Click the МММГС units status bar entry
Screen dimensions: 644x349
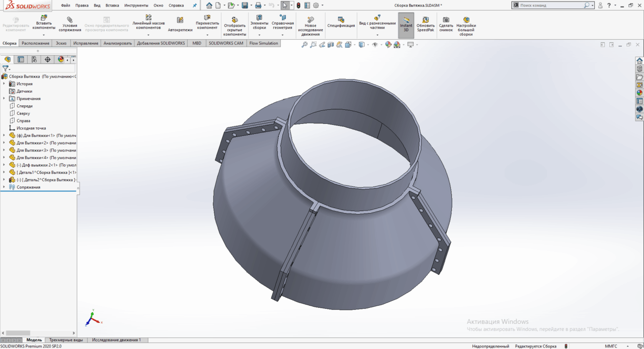[611, 346]
